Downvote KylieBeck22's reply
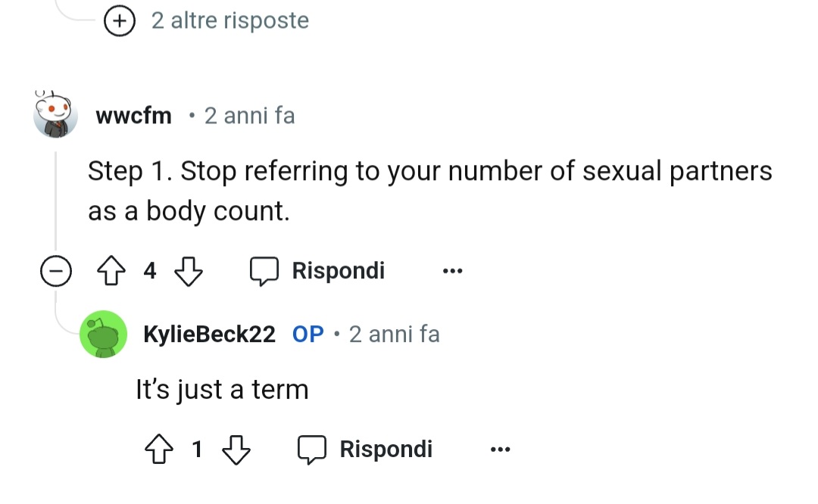This screenshot has height=504, width=818. pos(236,450)
